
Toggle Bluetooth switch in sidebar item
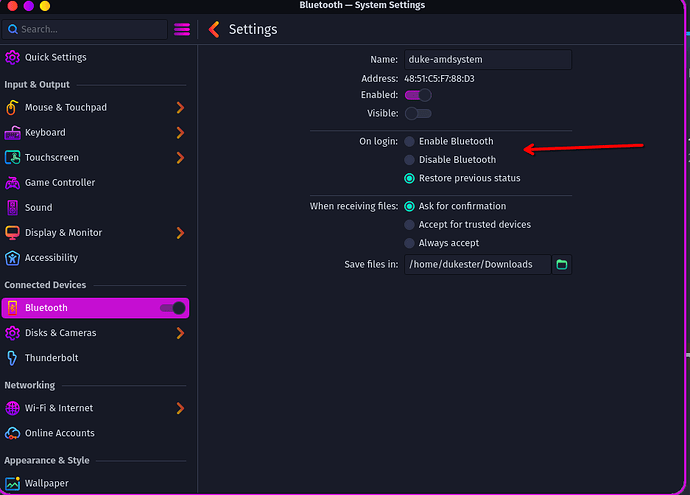click(173, 308)
